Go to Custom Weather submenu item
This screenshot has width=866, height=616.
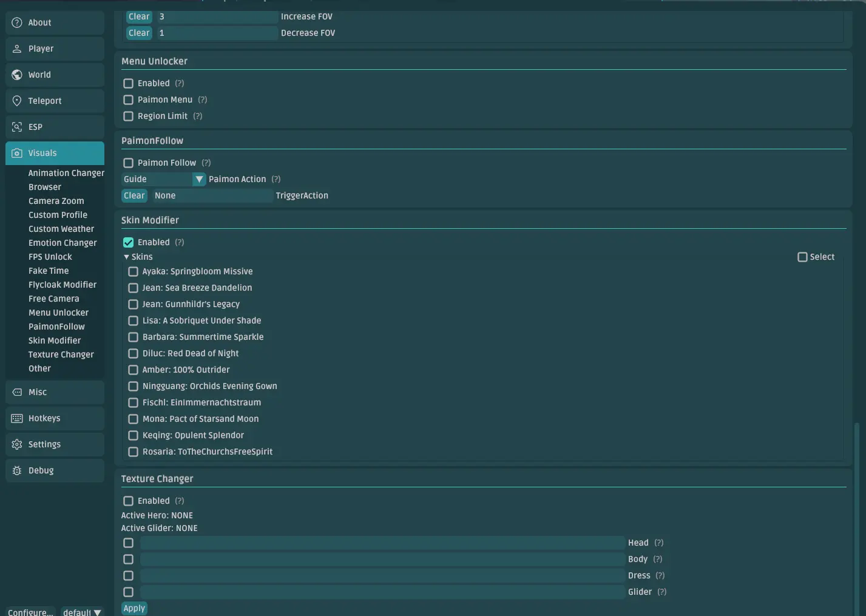coord(61,229)
